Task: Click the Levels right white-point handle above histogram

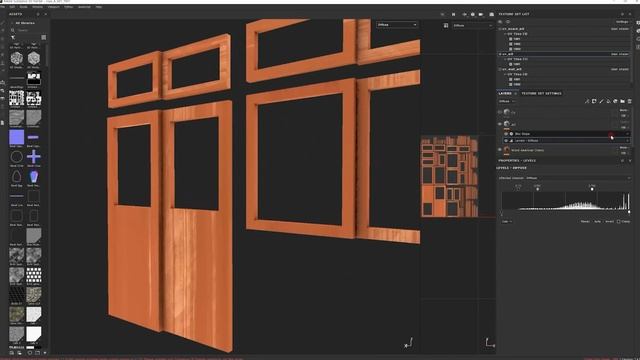Action: pyautogui.click(x=592, y=189)
